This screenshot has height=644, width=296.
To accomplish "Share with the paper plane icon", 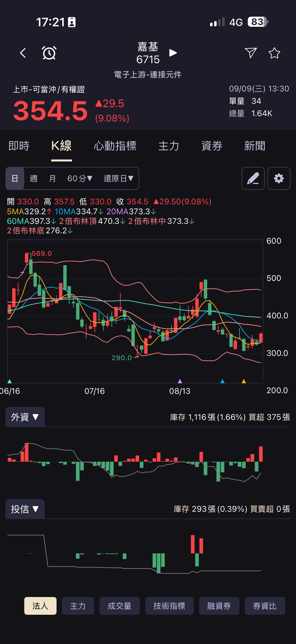I will [x=251, y=53].
